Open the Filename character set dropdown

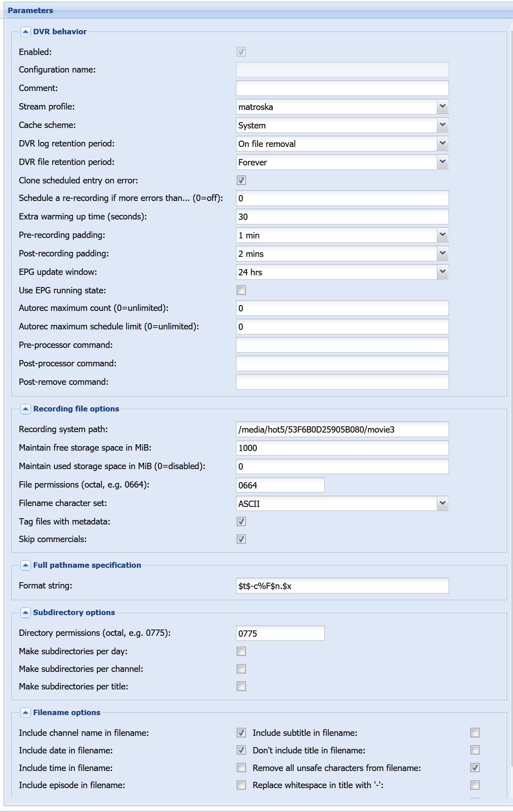[x=443, y=504]
